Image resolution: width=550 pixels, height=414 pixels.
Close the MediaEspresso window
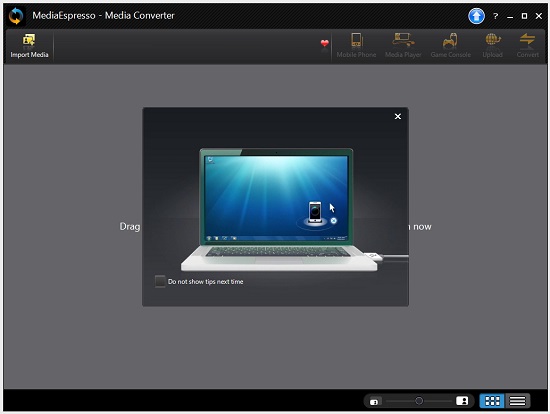click(539, 16)
